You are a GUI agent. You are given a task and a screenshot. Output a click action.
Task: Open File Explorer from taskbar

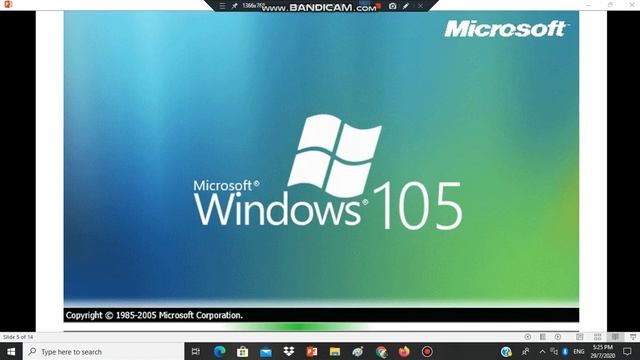click(x=335, y=351)
